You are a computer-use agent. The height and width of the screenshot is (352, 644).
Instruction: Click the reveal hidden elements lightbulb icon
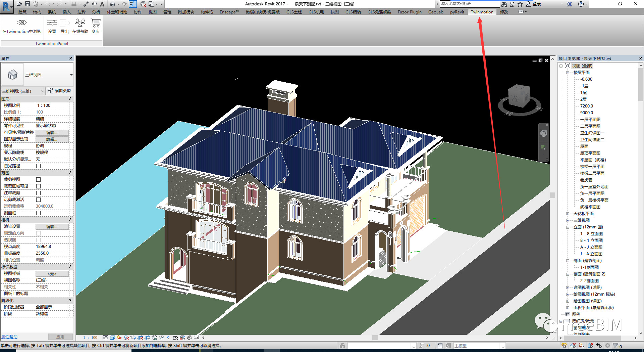(168, 338)
